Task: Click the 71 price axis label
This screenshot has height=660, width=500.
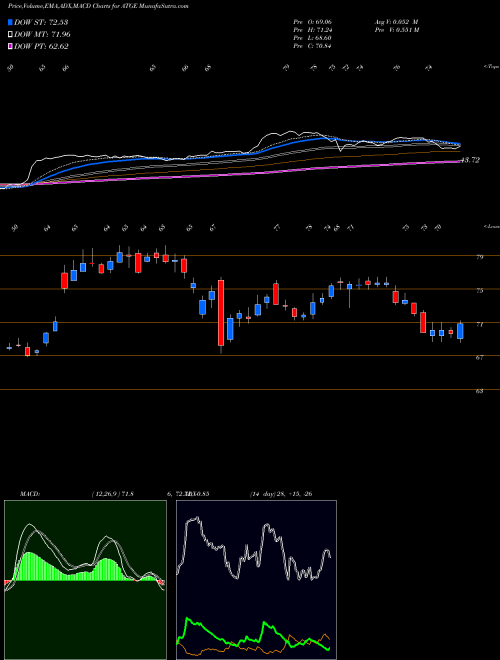Action: pyautogui.click(x=479, y=324)
